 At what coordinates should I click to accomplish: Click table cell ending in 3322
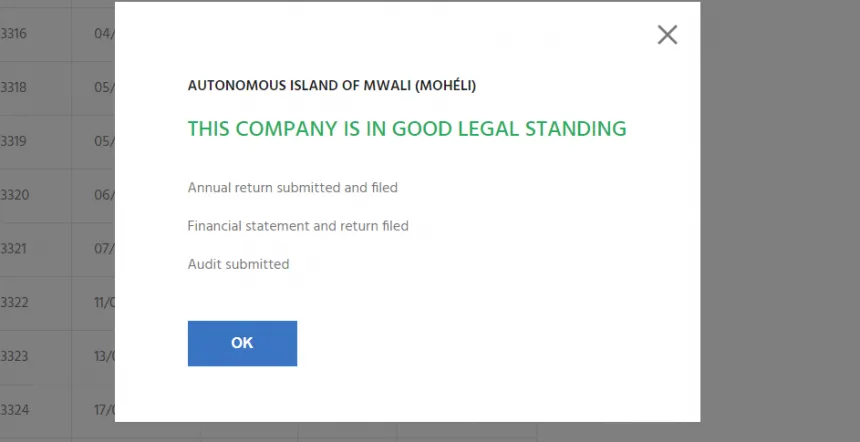(x=14, y=302)
